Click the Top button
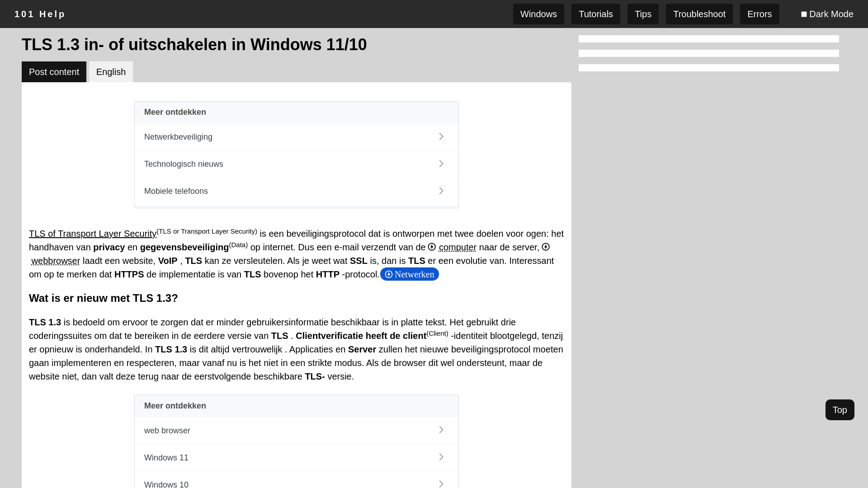Viewport: 868px width, 488px height. pyautogui.click(x=840, y=410)
